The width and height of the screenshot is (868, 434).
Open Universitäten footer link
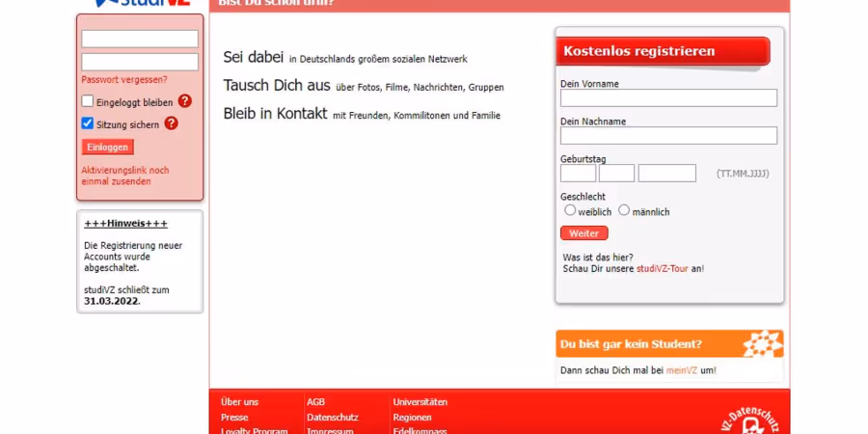click(420, 402)
